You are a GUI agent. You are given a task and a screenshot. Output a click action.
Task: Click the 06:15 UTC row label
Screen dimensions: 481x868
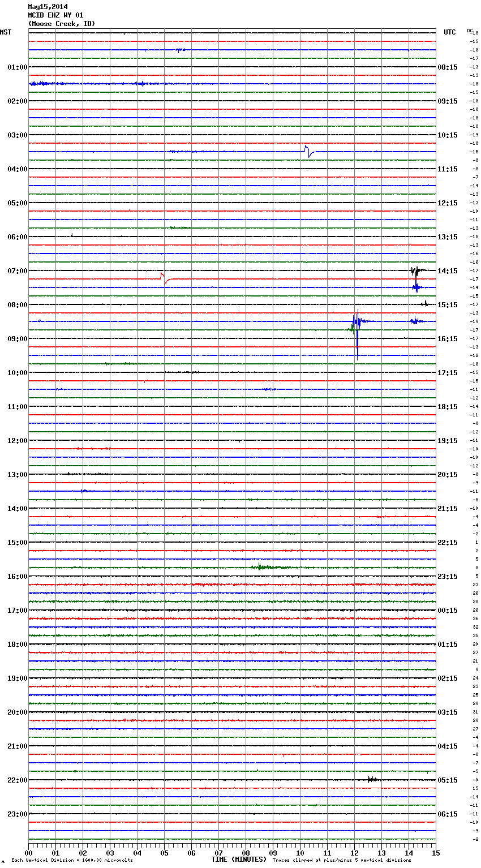pos(448,814)
